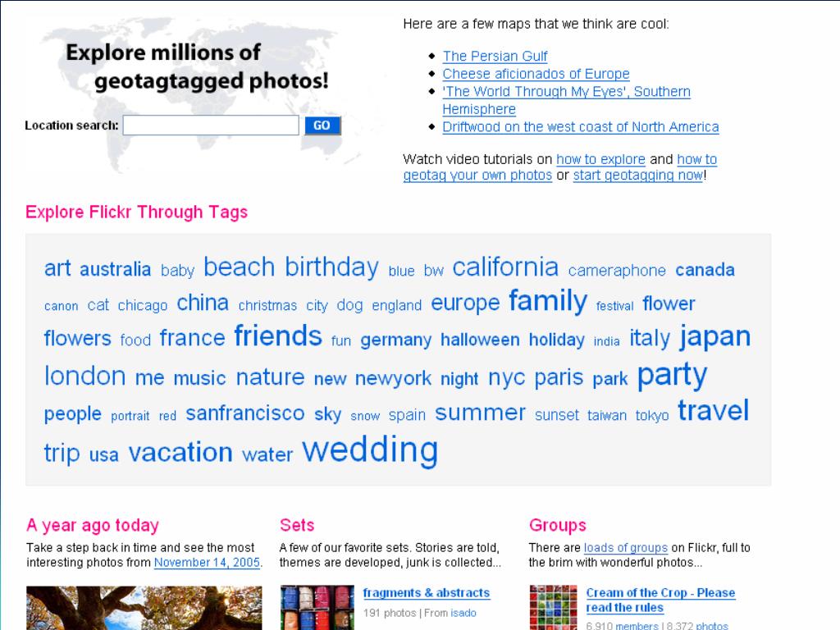The image size is (840, 630).
Task: Select the 'australia' tag
Action: (115, 269)
